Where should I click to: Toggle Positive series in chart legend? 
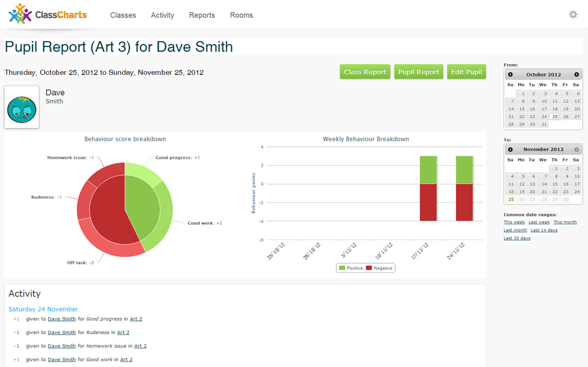pyautogui.click(x=351, y=268)
